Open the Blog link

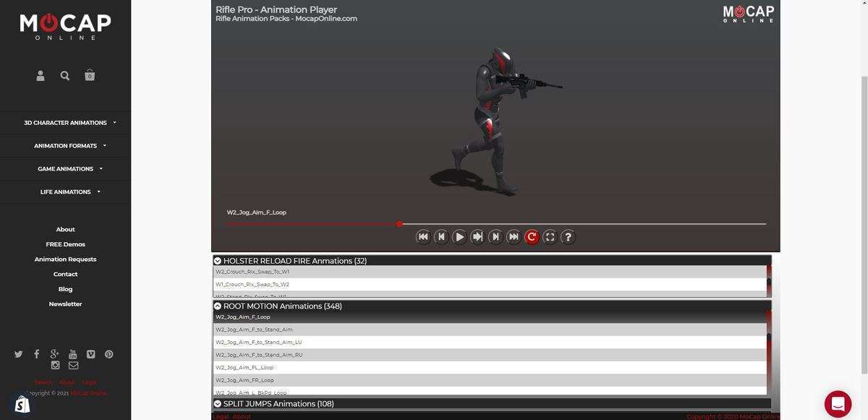pyautogui.click(x=65, y=289)
